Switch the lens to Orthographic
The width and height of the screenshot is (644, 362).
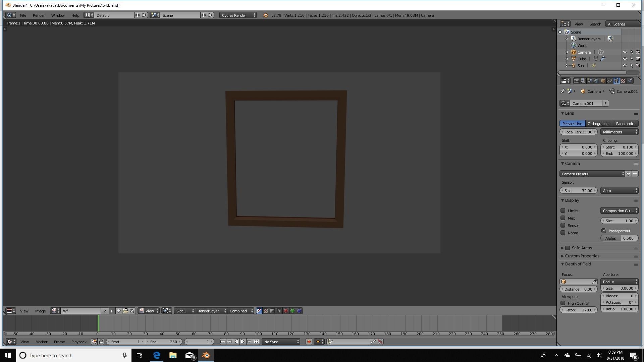pos(598,123)
